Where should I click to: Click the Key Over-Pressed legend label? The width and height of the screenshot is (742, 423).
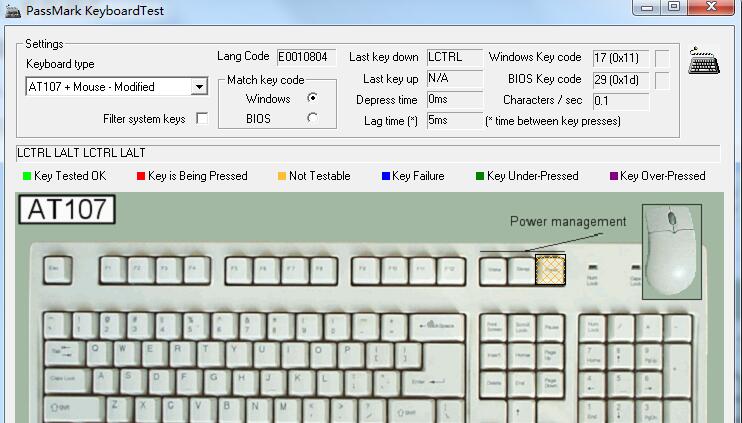click(x=663, y=176)
